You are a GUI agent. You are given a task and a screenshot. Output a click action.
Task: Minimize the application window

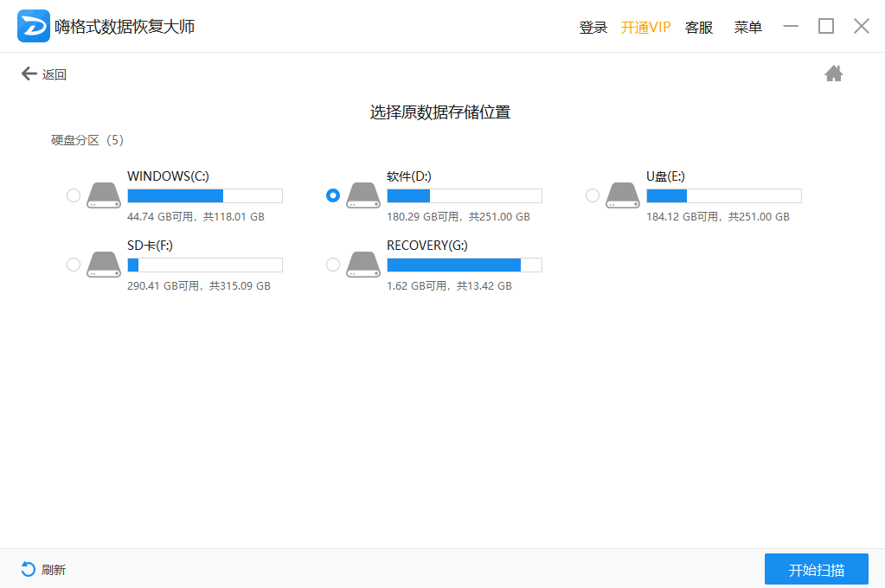pyautogui.click(x=791, y=26)
